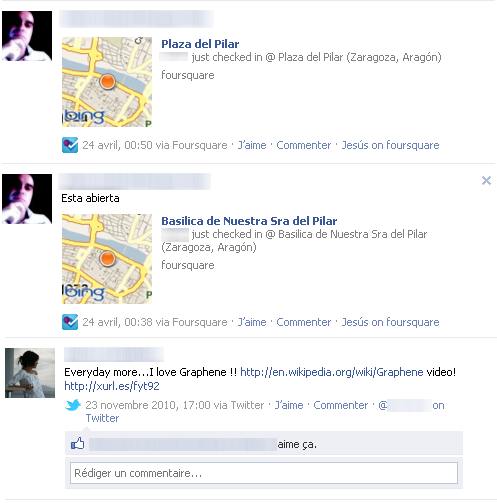Click the Foursquare icon beside 00:50 timestamp
The height and width of the screenshot is (503, 497).
point(70,145)
